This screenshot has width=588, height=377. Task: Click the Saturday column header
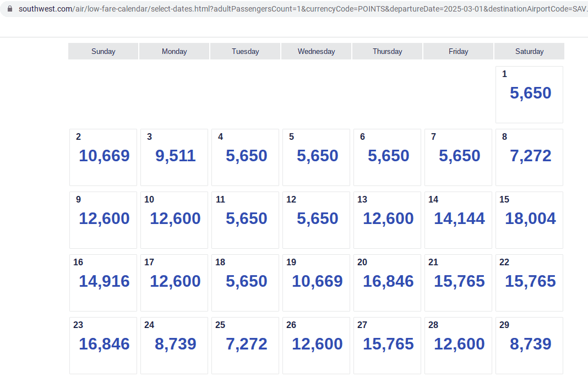point(529,51)
